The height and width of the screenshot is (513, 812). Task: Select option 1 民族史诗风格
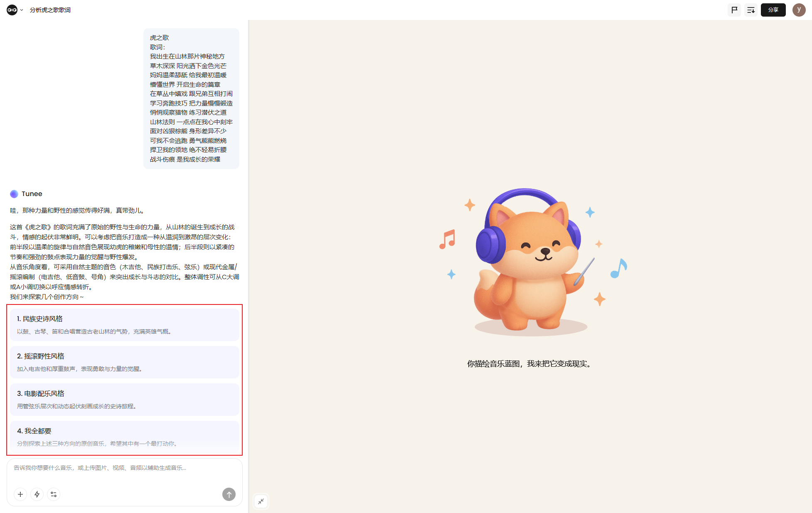pos(125,324)
